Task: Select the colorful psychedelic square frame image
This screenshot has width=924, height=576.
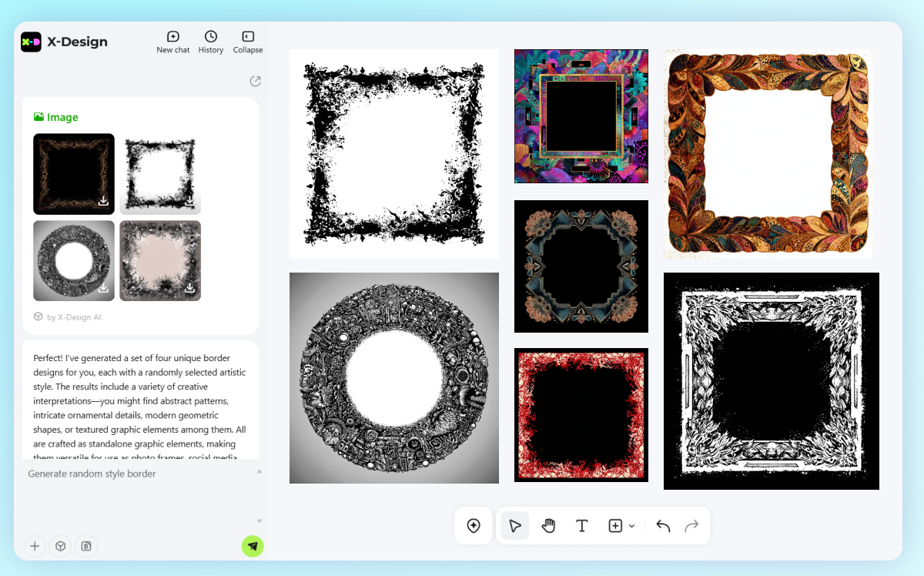Action: [581, 116]
